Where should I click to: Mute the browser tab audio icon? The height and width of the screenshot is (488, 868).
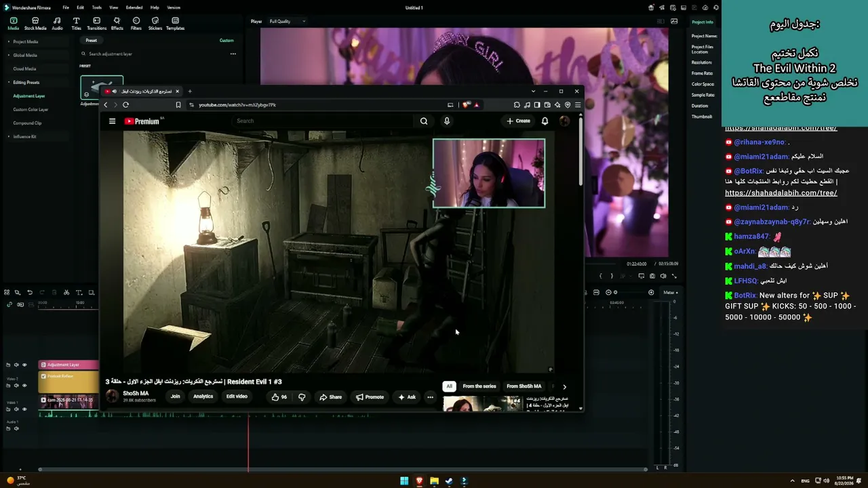[114, 91]
